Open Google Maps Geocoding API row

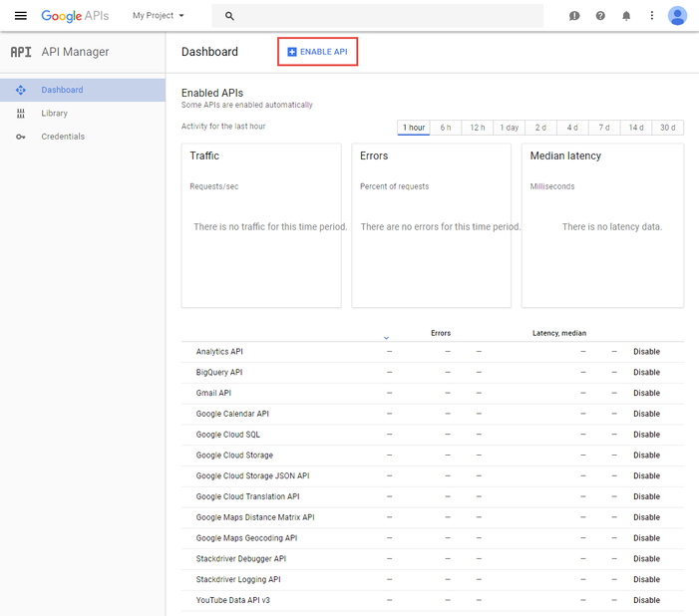(x=433, y=538)
